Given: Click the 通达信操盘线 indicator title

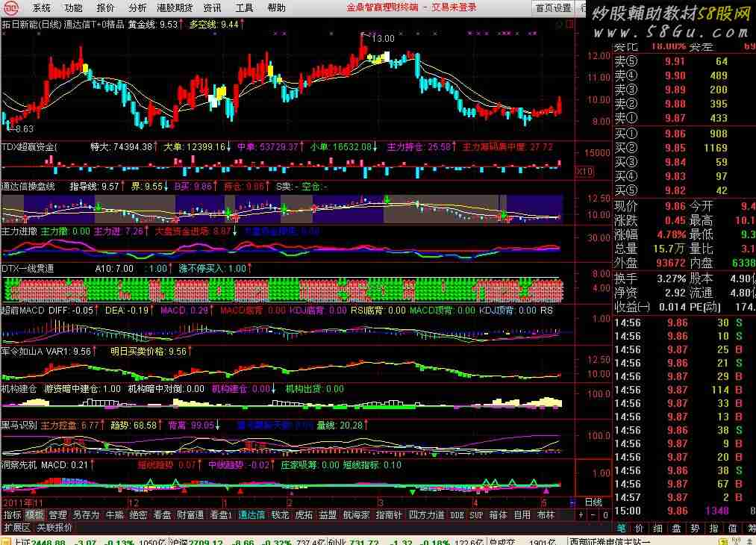Looking at the screenshot, I should point(28,186).
